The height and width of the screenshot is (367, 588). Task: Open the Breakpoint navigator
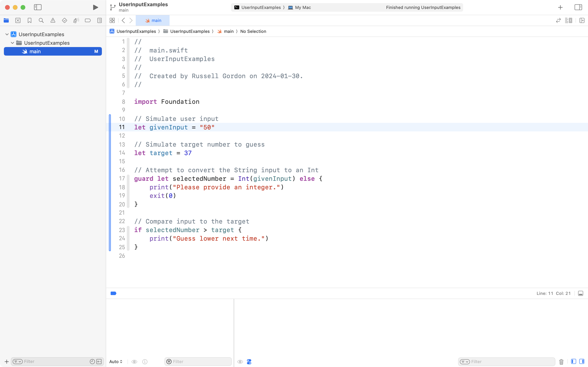pos(88,20)
